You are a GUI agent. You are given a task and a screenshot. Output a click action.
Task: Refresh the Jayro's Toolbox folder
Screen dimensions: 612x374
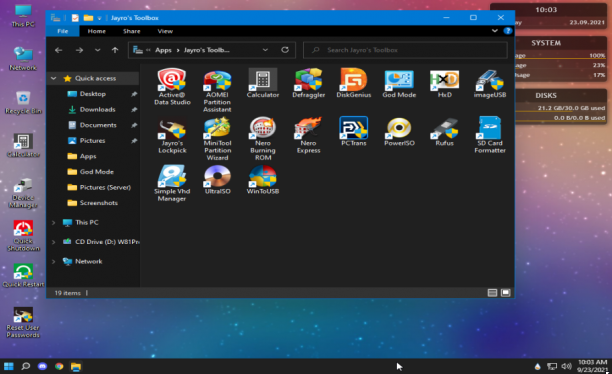(285, 50)
